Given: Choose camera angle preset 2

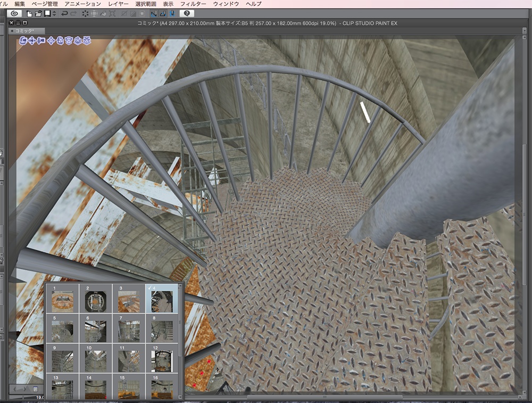Looking at the screenshot, I should coord(96,299).
